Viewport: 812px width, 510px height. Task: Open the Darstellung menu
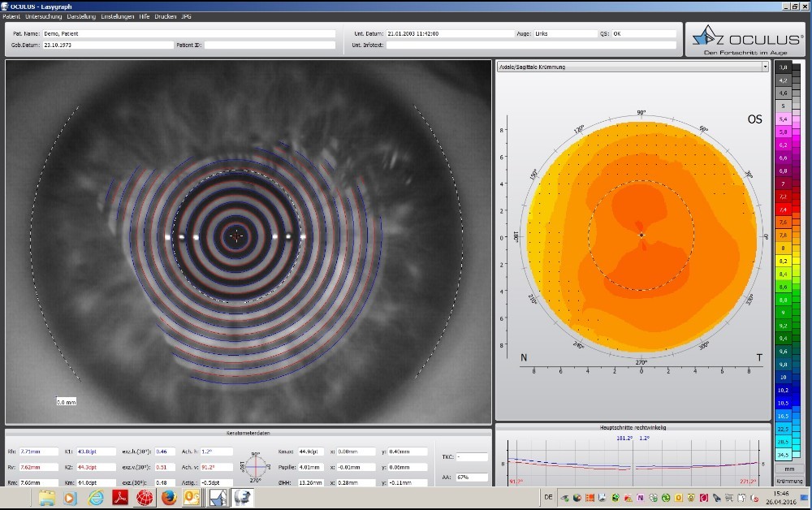click(81, 16)
